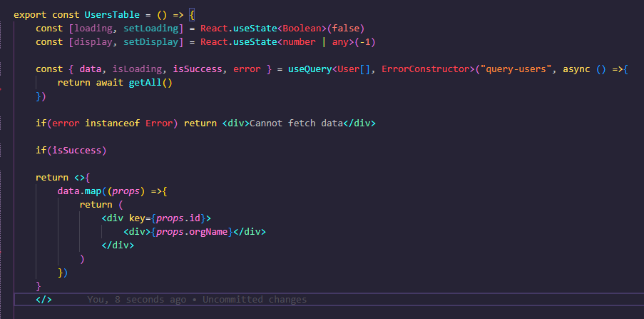Viewport: 644px width, 319px height.
Task: Click the 'return (' line inside map
Action: click(101, 205)
